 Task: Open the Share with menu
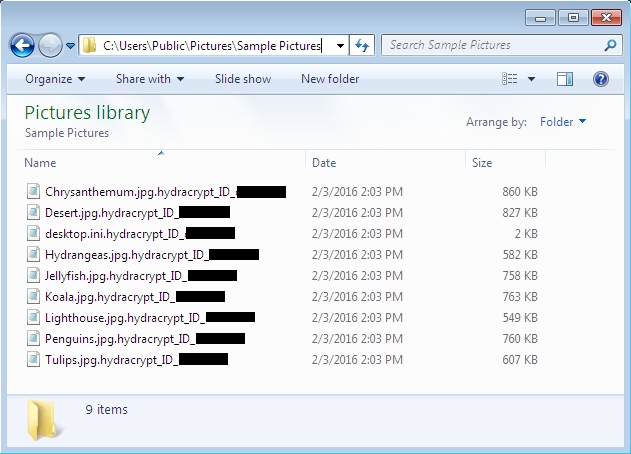click(x=150, y=79)
